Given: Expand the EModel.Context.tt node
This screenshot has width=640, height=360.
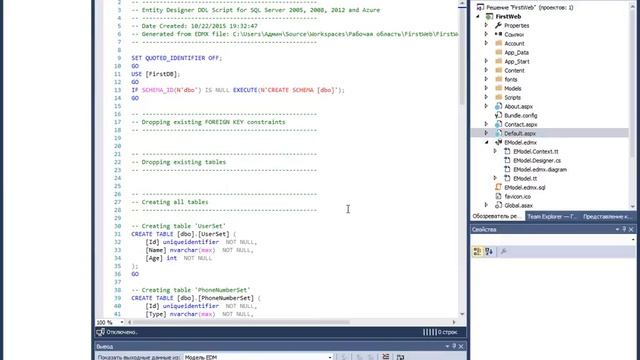Looking at the screenshot, I should point(495,151).
